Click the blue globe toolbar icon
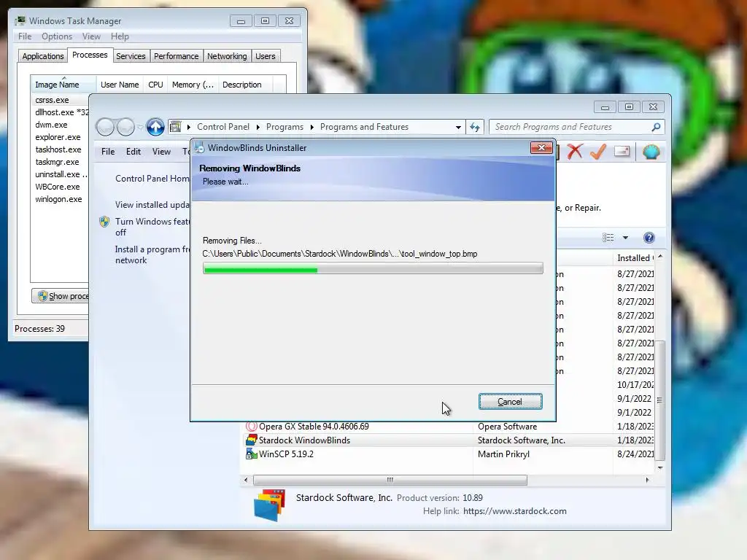 (x=651, y=152)
